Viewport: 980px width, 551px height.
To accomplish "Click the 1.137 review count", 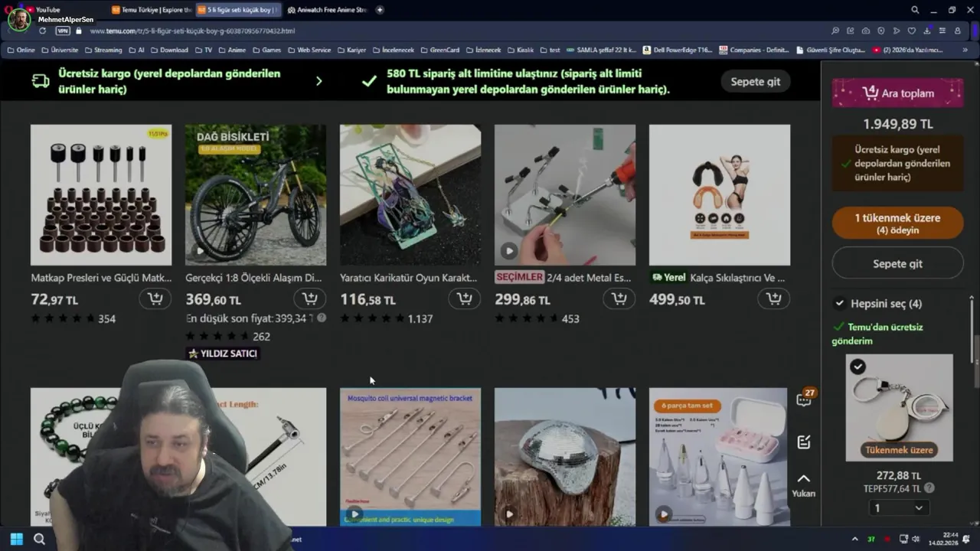I will click(420, 318).
